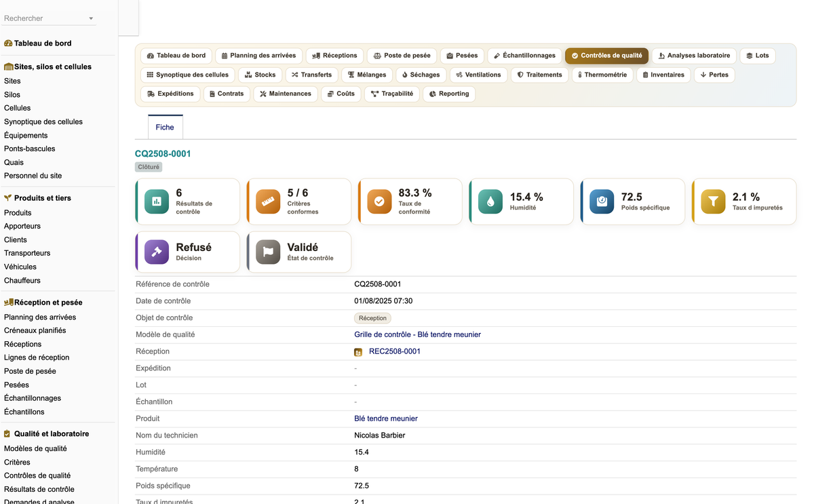814x504 pixels.
Task: Go to Ponts-bascules in the sidebar
Action: pyautogui.click(x=30, y=149)
